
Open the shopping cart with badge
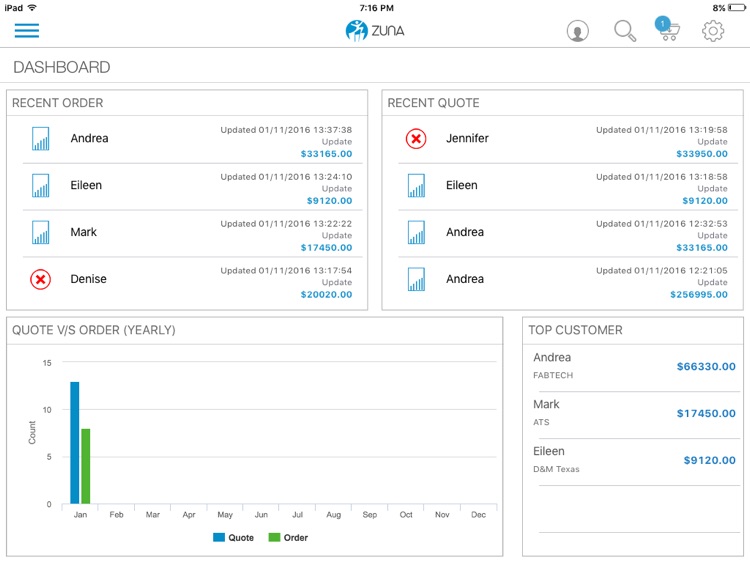click(667, 30)
